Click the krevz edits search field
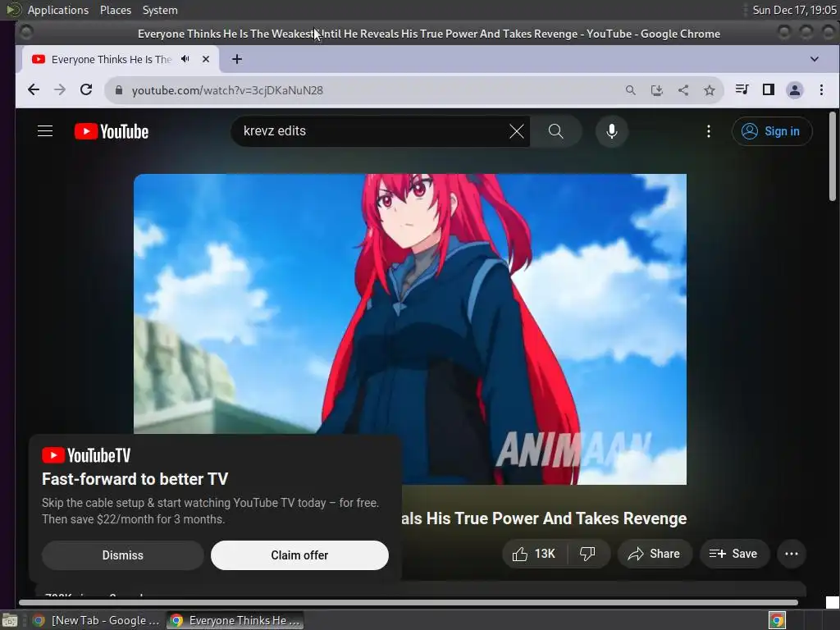This screenshot has width=840, height=630. 370,130
